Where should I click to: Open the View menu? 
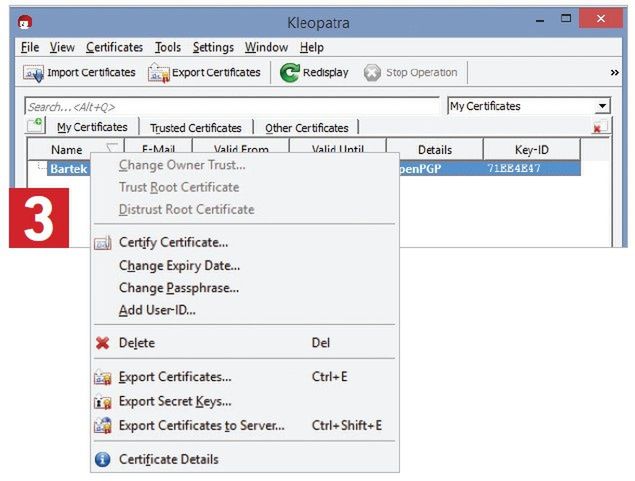click(62, 47)
